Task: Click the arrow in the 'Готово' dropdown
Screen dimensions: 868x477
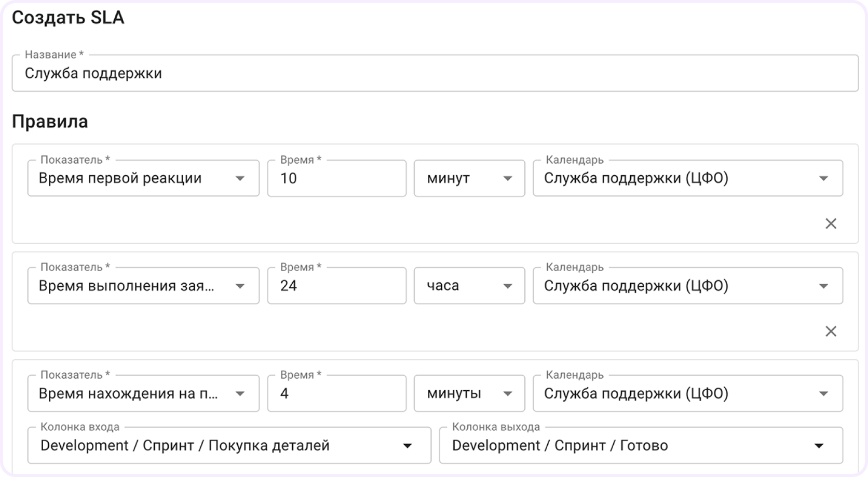Action: click(x=819, y=446)
